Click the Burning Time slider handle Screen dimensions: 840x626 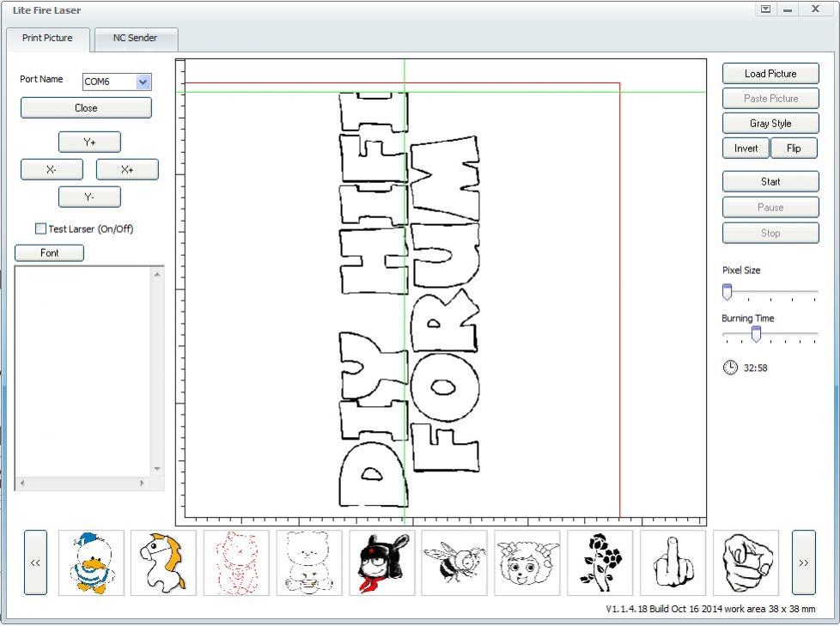tap(756, 334)
